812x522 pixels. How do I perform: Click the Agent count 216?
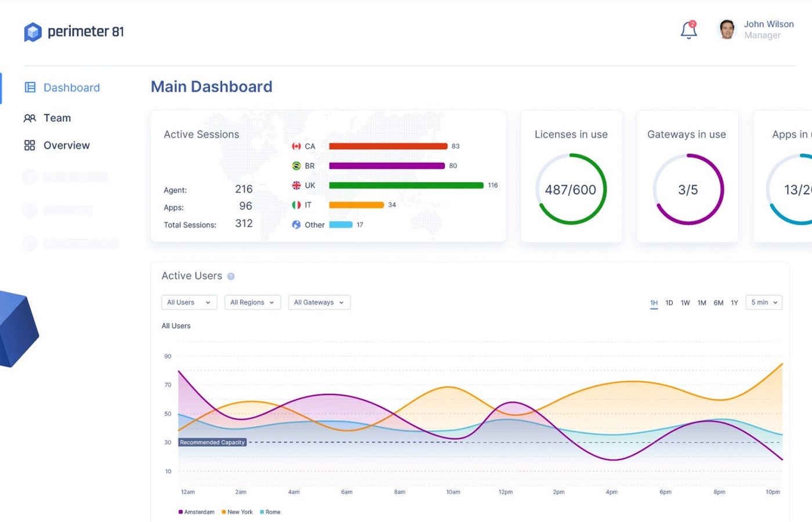coord(244,189)
